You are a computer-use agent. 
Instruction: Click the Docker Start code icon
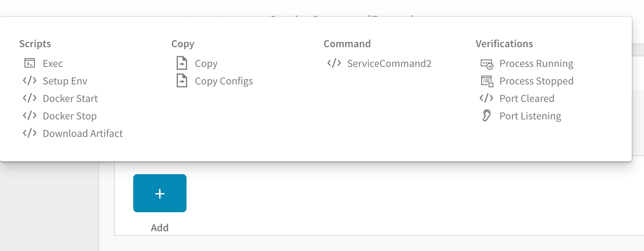click(30, 98)
